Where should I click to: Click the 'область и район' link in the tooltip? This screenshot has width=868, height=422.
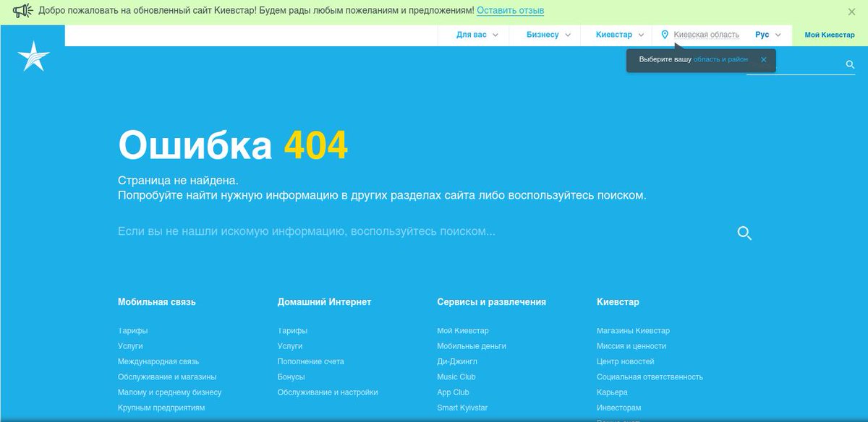(x=720, y=60)
